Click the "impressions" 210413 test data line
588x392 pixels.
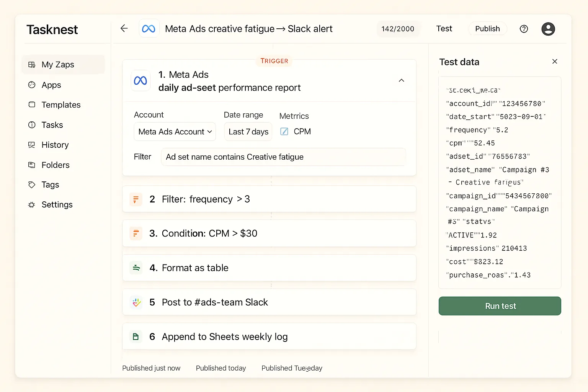point(486,248)
